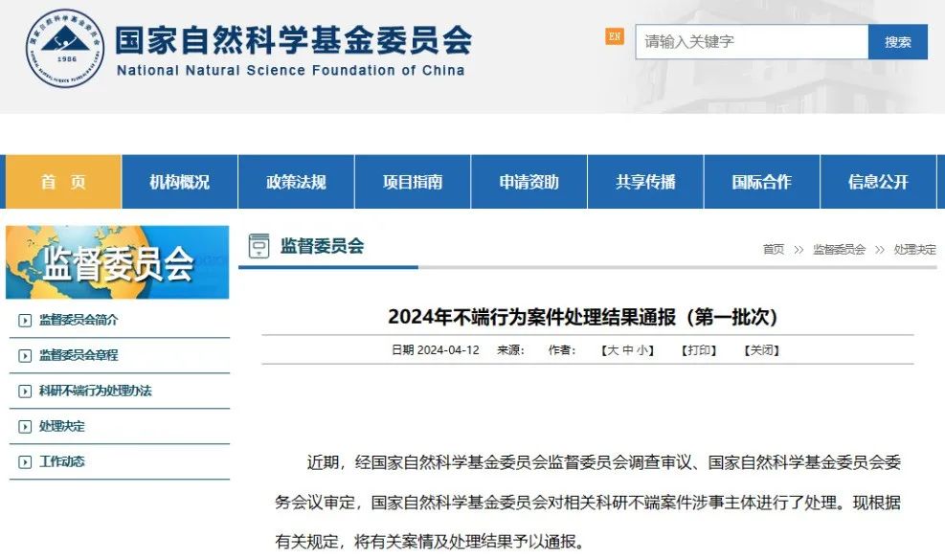This screenshot has height=560, width=945.
Task: Open the 处理决定 sidebar link
Action: pyautogui.click(x=62, y=426)
